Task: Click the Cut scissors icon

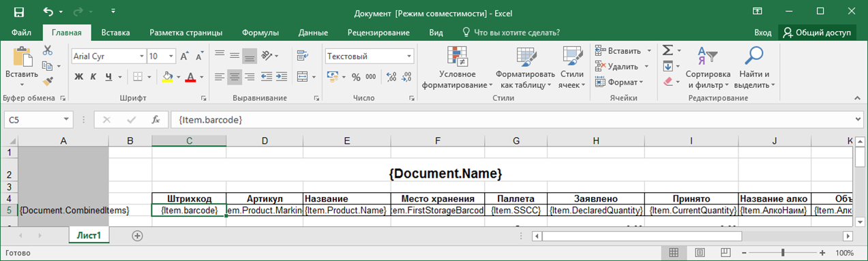Action: (48, 50)
